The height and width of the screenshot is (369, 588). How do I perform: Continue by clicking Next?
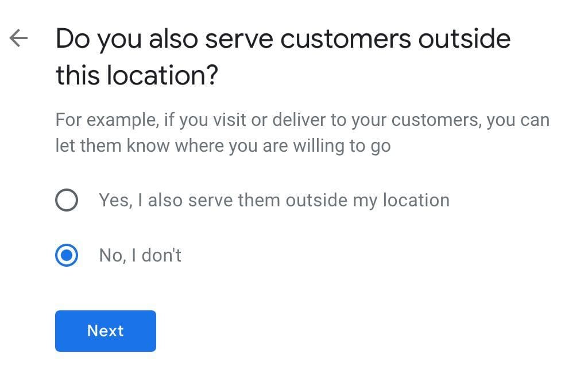click(x=105, y=330)
